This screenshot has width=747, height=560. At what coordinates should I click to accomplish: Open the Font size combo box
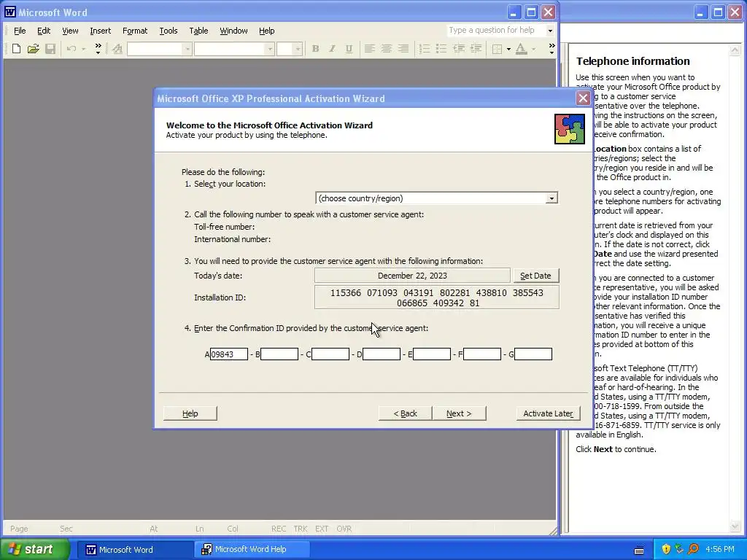[x=298, y=49]
